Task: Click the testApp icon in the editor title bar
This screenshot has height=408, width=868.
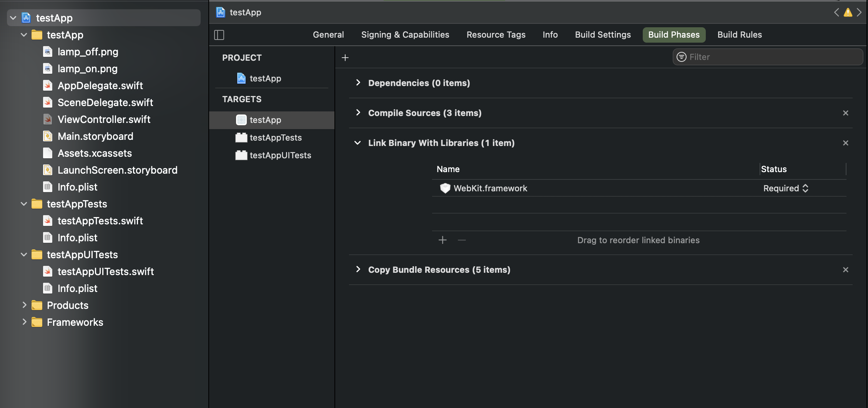Action: click(x=221, y=12)
